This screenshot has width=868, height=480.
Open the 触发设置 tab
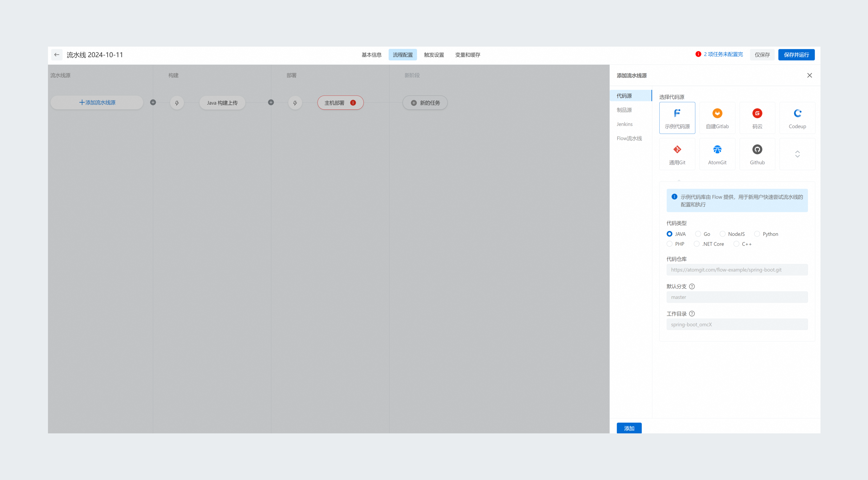point(434,55)
